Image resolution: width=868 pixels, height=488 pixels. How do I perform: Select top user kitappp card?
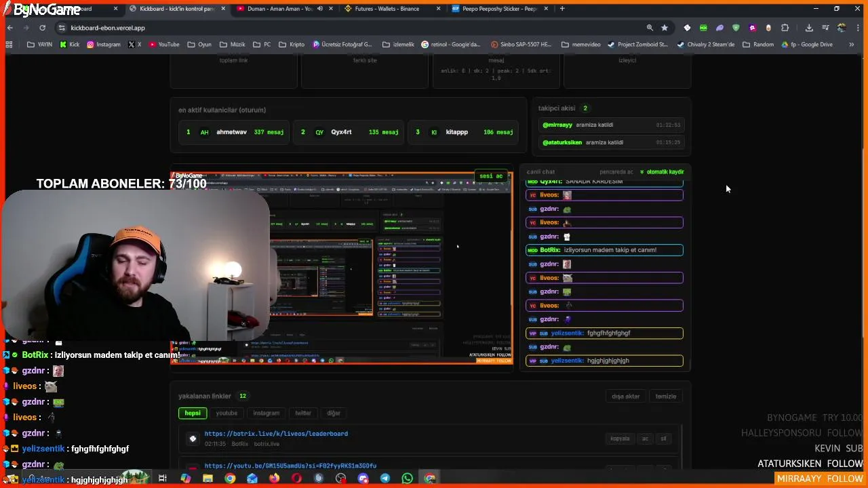[x=464, y=132]
